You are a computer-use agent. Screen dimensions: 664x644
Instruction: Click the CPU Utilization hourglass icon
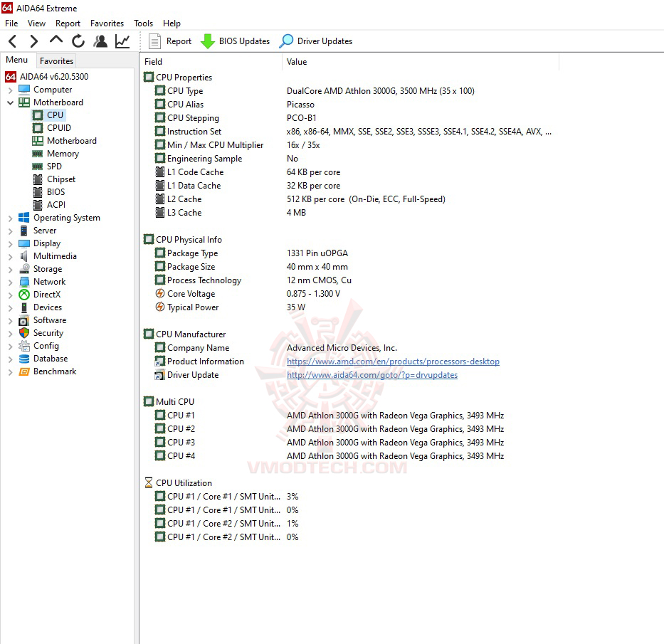pos(149,482)
